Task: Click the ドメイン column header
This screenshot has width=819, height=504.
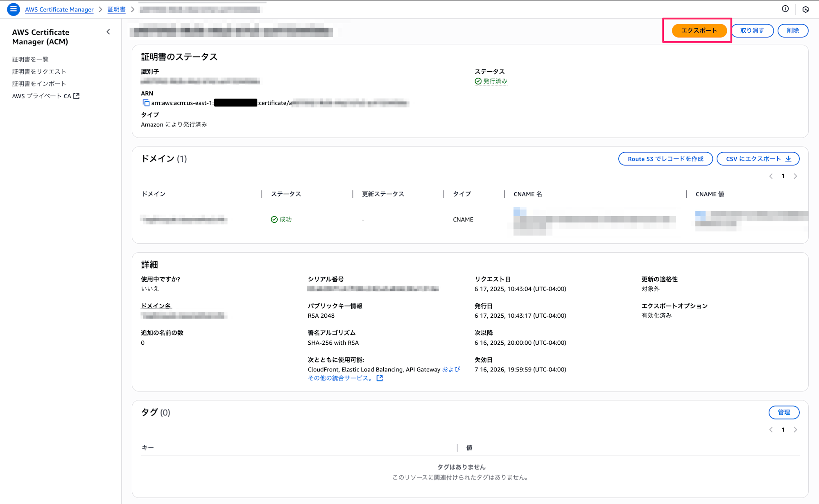Action: point(154,194)
